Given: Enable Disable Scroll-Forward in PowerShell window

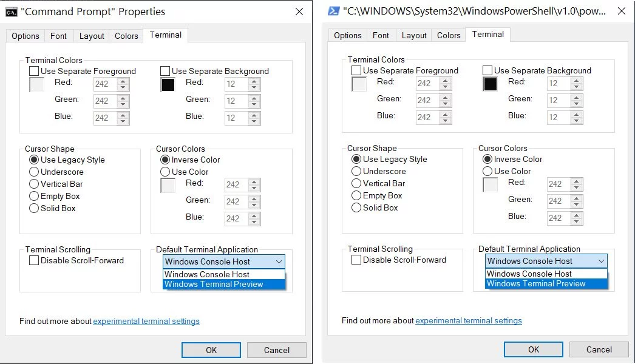Looking at the screenshot, I should pos(356,260).
